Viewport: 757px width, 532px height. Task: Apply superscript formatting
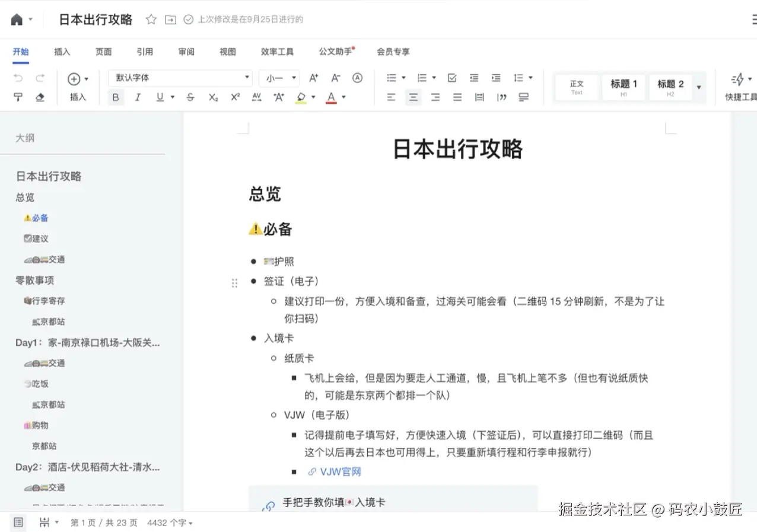(234, 97)
